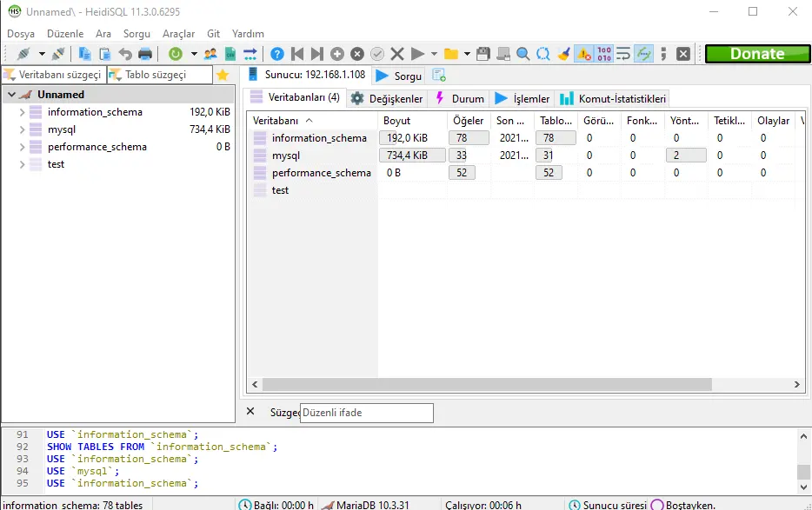812x510 pixels.
Task: Click the broom clear query icon
Action: click(563, 53)
